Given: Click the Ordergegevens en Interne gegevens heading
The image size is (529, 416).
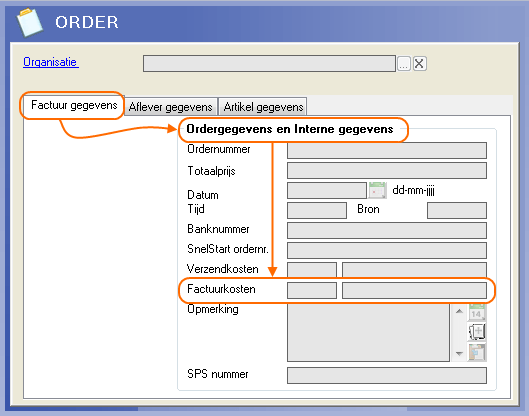Looking at the screenshot, I should pyautogui.click(x=289, y=129).
